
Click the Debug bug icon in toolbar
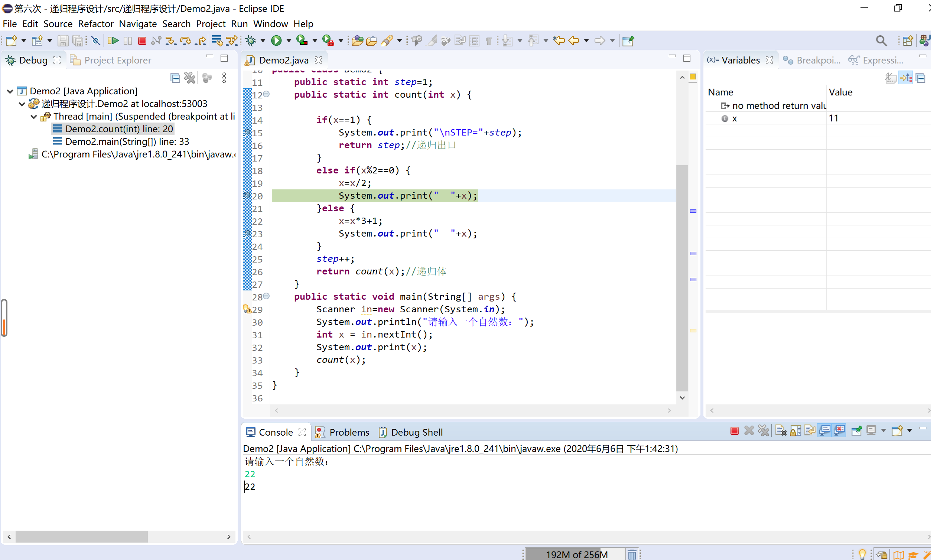click(x=250, y=40)
